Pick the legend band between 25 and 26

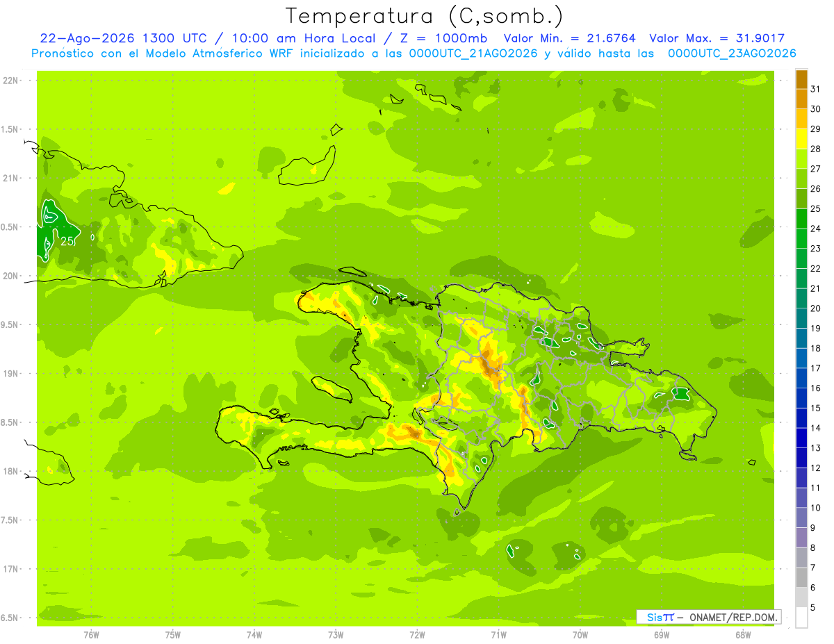(801, 199)
